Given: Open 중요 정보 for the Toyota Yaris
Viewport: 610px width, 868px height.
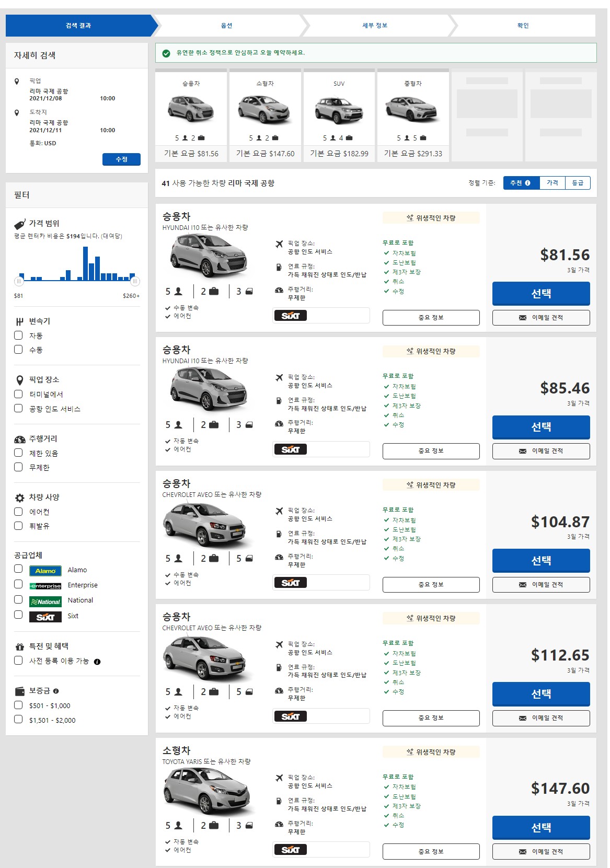Looking at the screenshot, I should tap(431, 851).
